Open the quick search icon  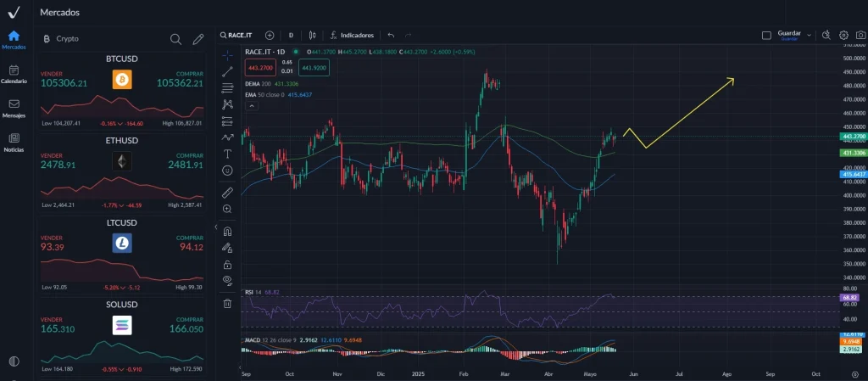point(826,35)
